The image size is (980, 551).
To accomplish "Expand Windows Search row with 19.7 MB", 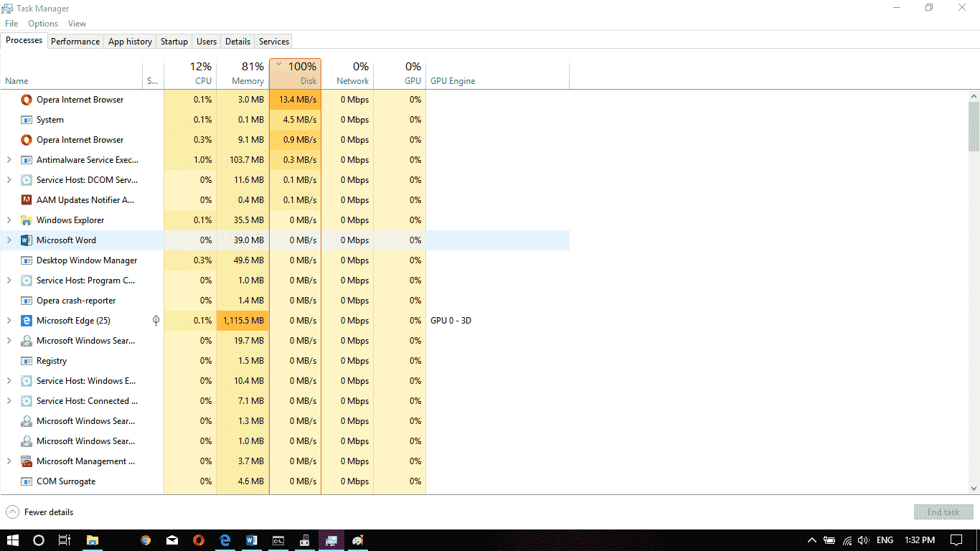I will [9, 341].
